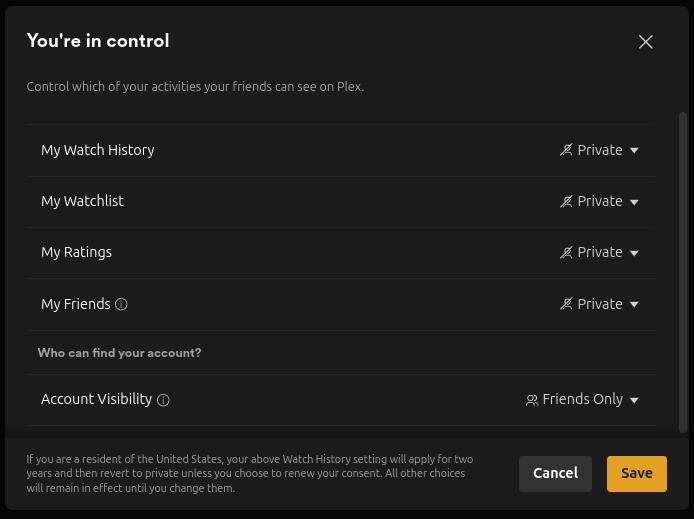Viewport: 694px width, 519px height.
Task: Click the Private label for My Watch History
Action: [600, 150]
